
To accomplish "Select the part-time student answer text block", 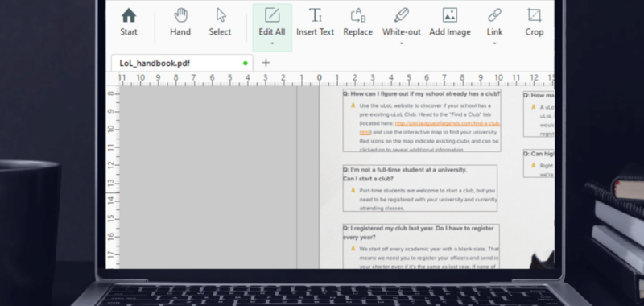I will (428, 199).
